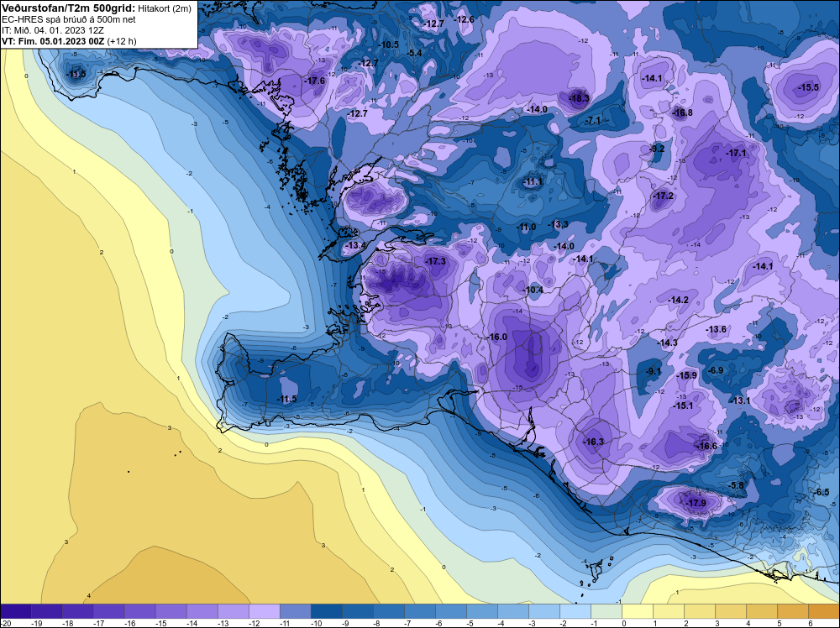Select the legend swatch between -20 and -19
840x628 pixels.
[x=16, y=611]
